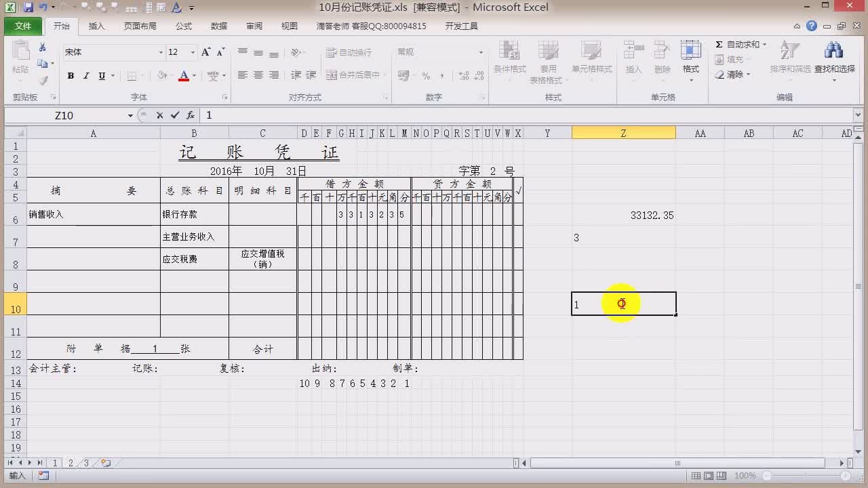Click the Cut scissors icon

coord(43,47)
